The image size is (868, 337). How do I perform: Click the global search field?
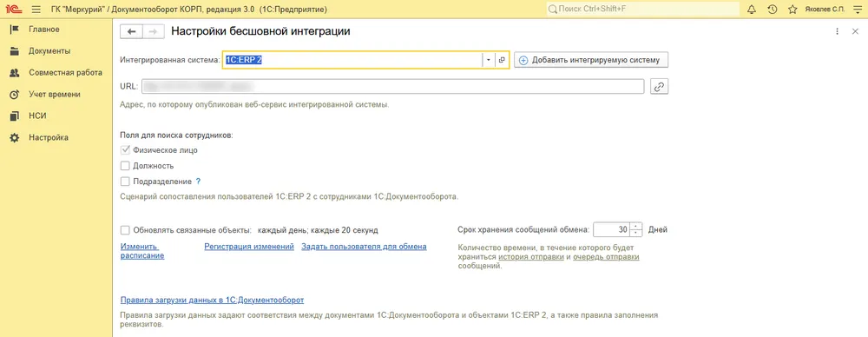click(x=642, y=10)
